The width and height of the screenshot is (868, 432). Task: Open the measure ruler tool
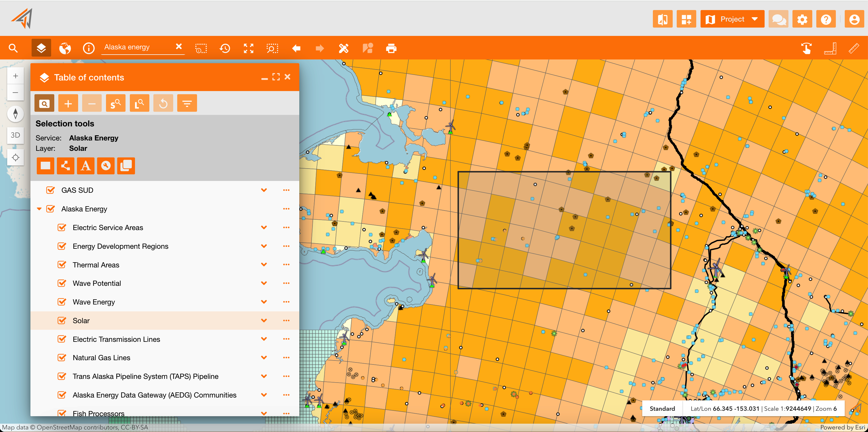tap(854, 48)
